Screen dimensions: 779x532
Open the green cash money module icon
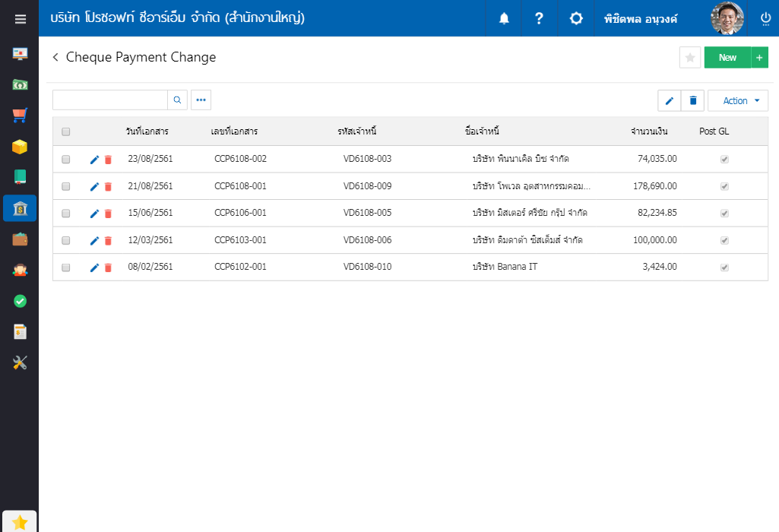pos(20,85)
